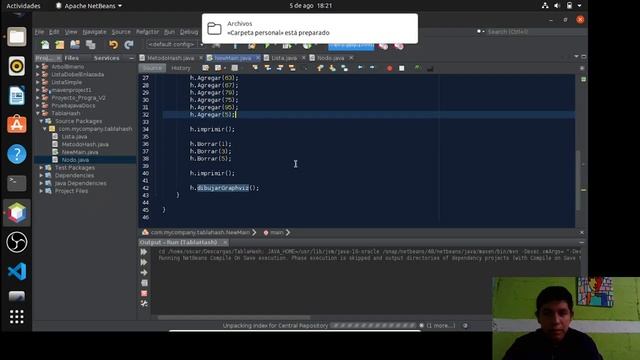
Task: Click the main method breadcrumb
Action: [x=276, y=232]
